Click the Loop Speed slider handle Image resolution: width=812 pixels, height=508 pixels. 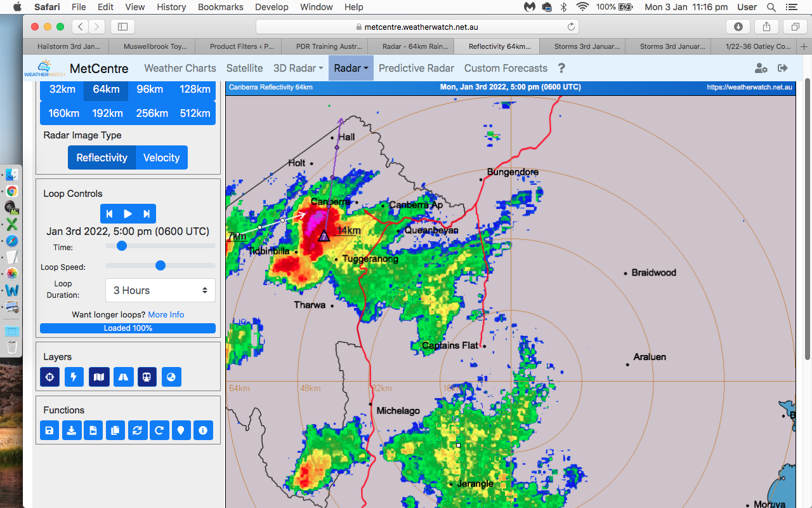[160, 265]
